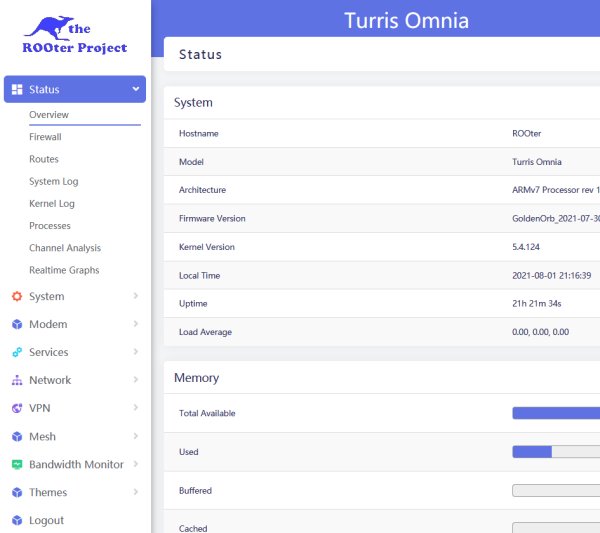This screenshot has width=600, height=533.
Task: Open the Processes page
Action: pos(50,225)
